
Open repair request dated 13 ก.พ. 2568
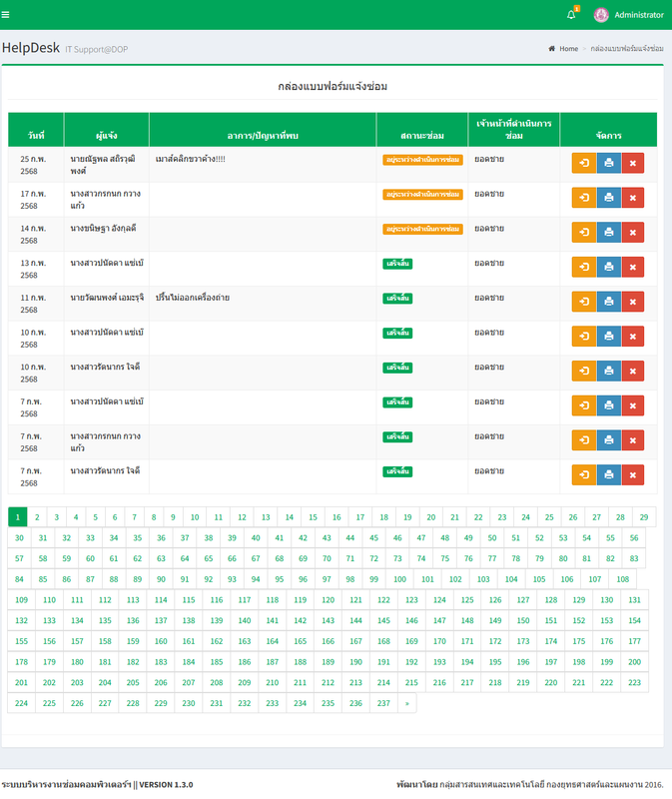coord(584,267)
